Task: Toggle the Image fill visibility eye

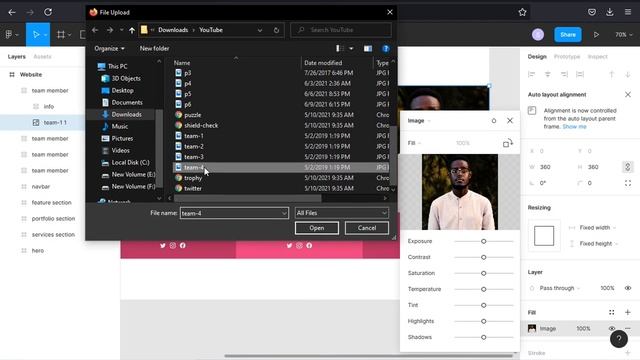Action: (611, 329)
